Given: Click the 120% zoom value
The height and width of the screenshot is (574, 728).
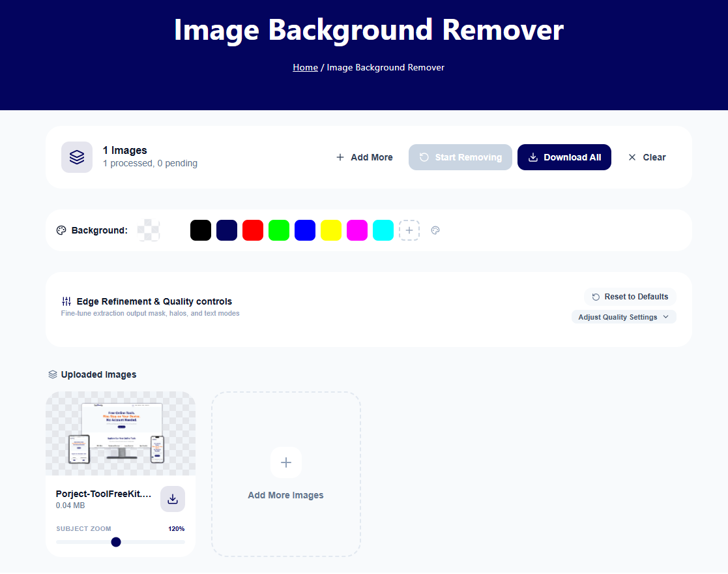Looking at the screenshot, I should (177, 529).
